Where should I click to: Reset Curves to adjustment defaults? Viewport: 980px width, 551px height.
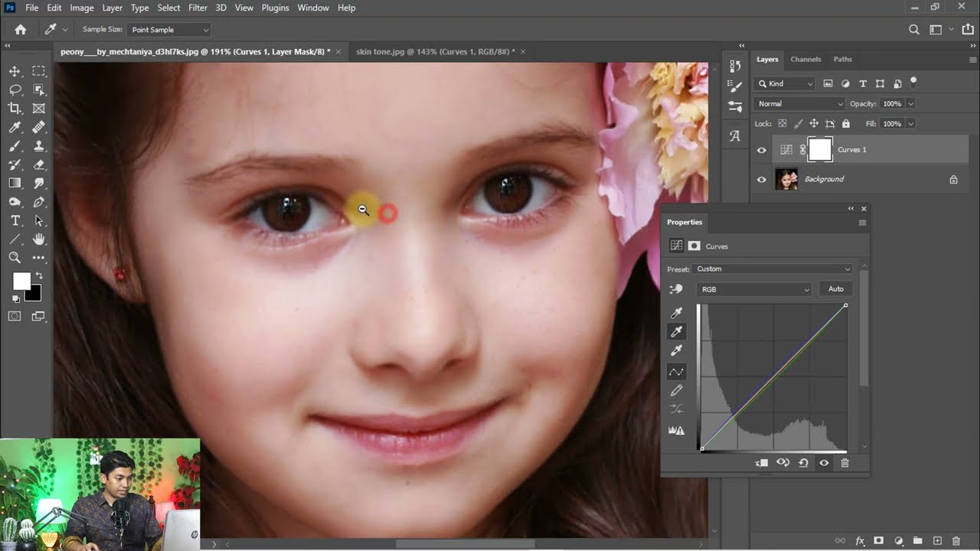point(803,463)
